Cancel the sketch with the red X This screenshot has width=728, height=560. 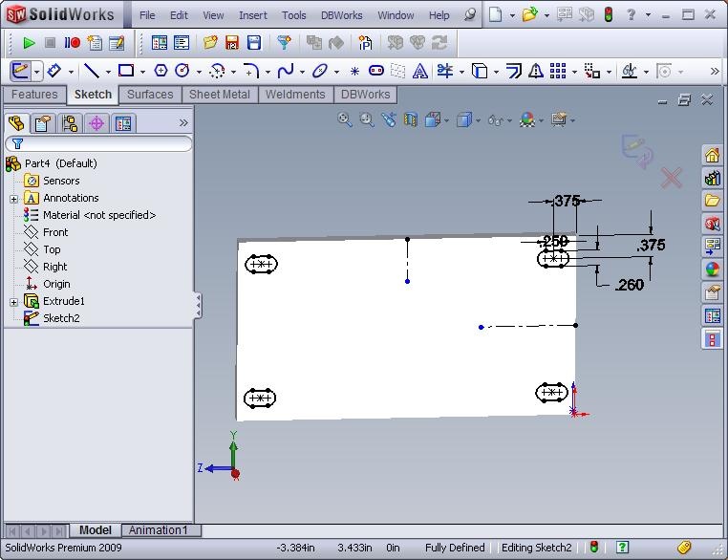click(x=672, y=178)
